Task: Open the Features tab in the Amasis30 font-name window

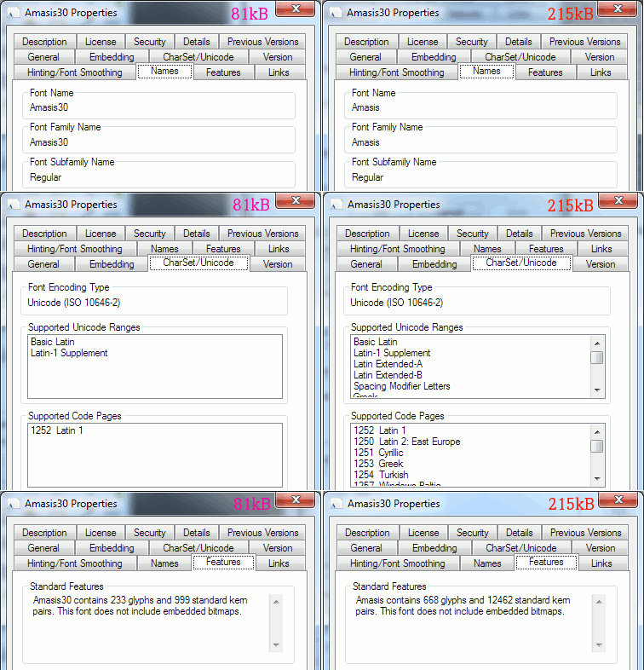Action: point(223,72)
